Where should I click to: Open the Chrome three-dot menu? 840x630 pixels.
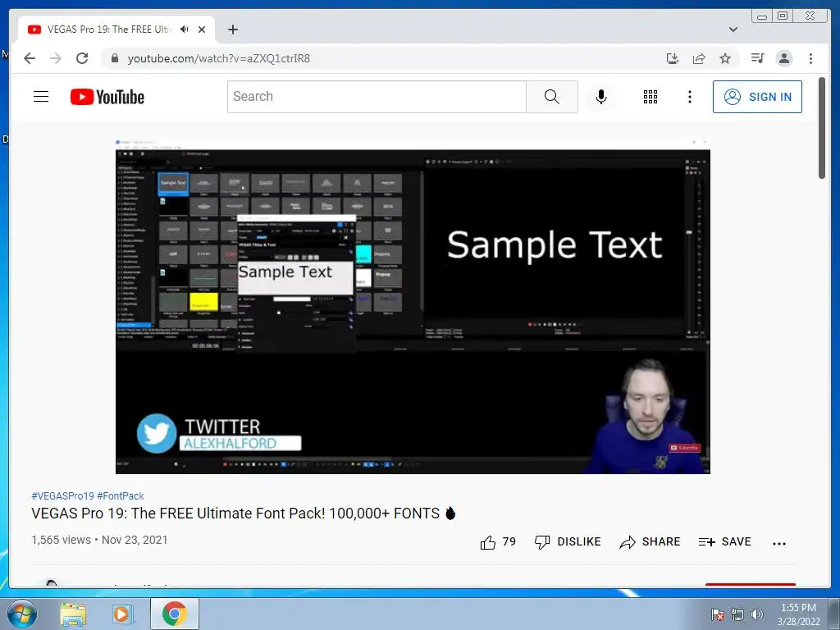point(810,58)
